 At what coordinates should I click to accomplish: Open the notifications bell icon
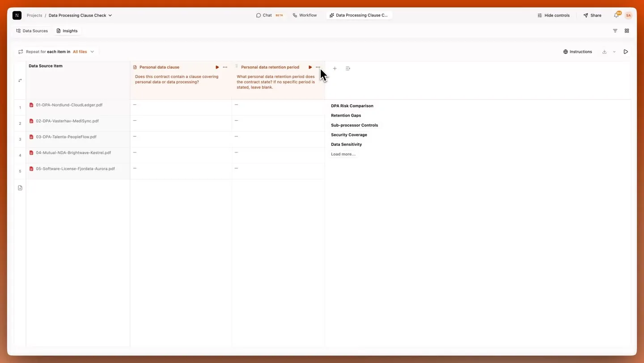coord(616,15)
